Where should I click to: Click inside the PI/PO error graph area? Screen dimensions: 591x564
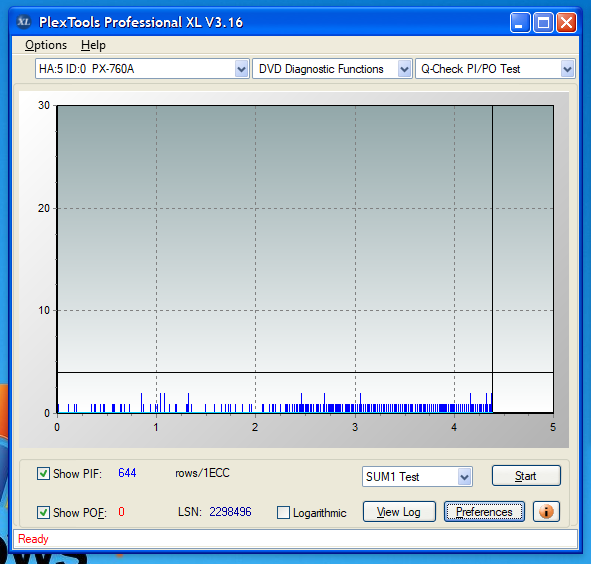point(305,259)
